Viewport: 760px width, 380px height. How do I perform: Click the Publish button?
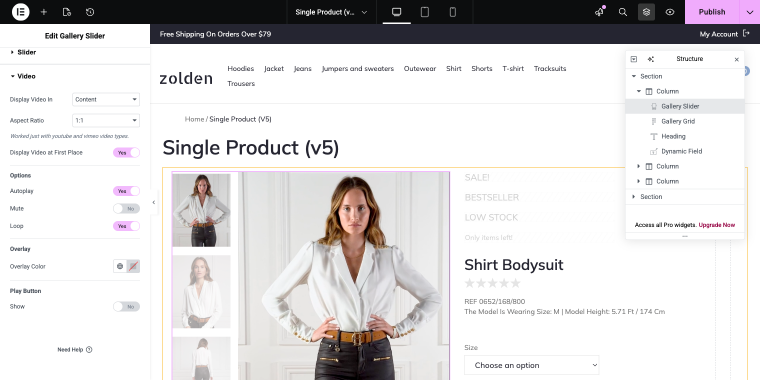[712, 12]
